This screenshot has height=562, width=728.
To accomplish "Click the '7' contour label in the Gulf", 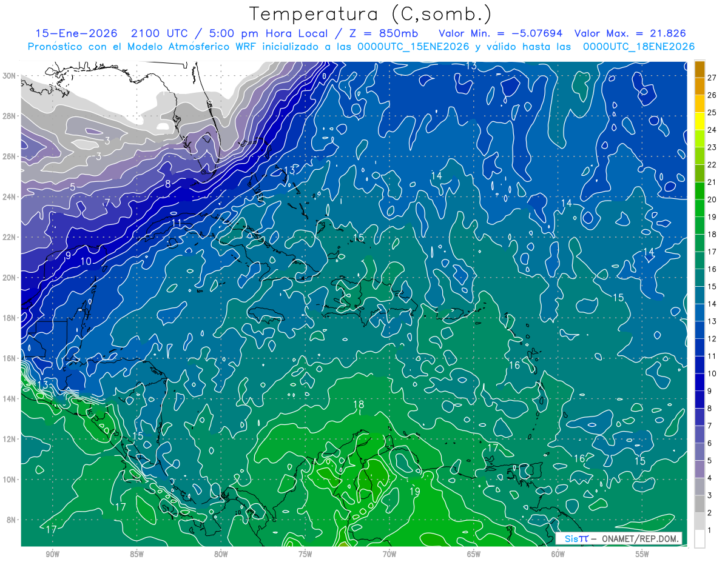I will tap(107, 202).
